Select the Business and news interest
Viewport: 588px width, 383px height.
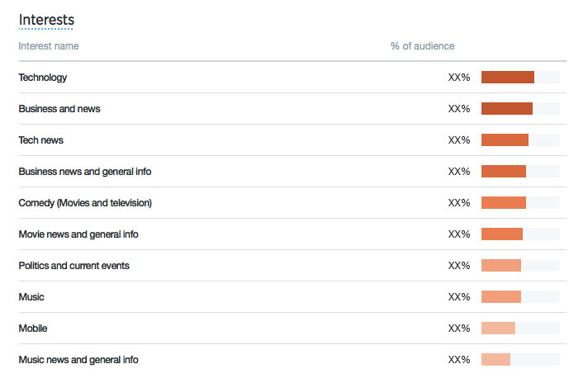click(x=59, y=109)
